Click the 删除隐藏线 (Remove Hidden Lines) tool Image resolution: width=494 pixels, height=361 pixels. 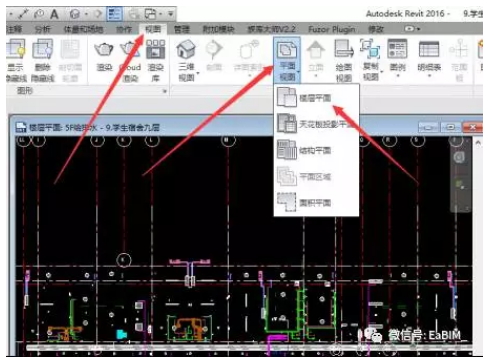tap(43, 60)
